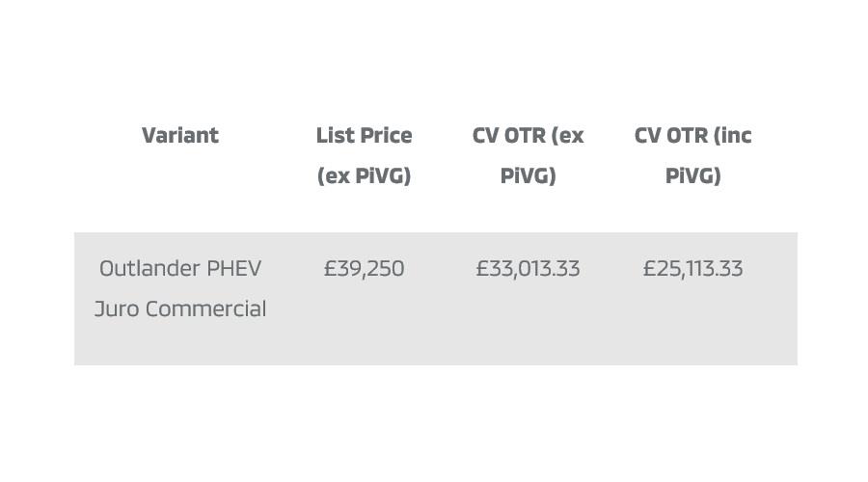Select the word PHEV in the row
This screenshot has height=482, width=868.
pyautogui.click(x=233, y=268)
